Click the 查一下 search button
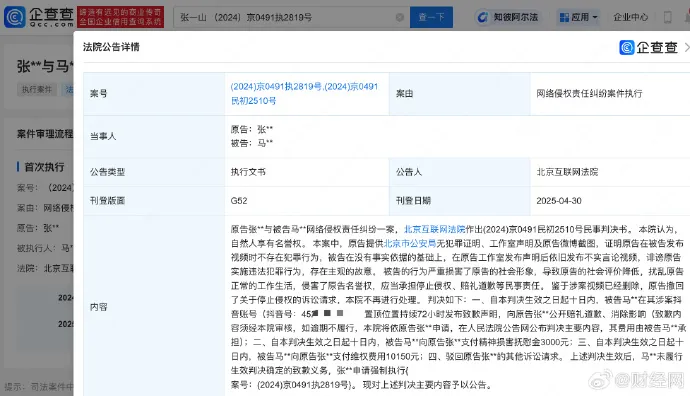The width and height of the screenshot is (690, 396). pos(431,17)
